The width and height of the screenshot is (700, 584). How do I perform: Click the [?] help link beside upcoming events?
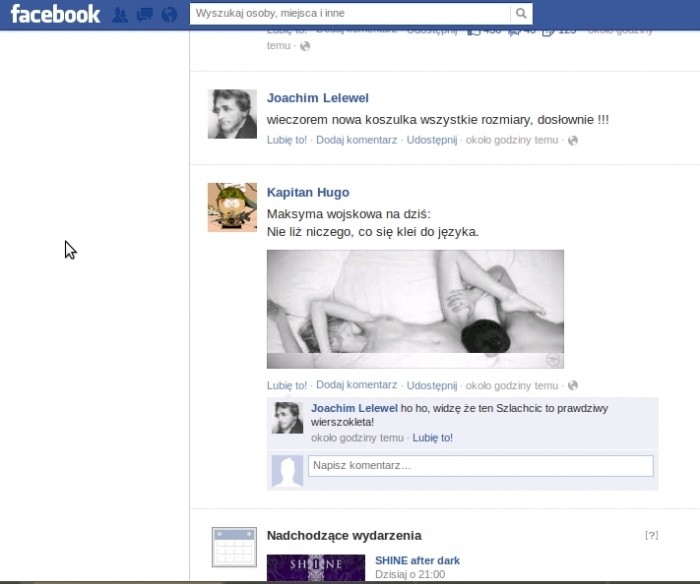652,536
